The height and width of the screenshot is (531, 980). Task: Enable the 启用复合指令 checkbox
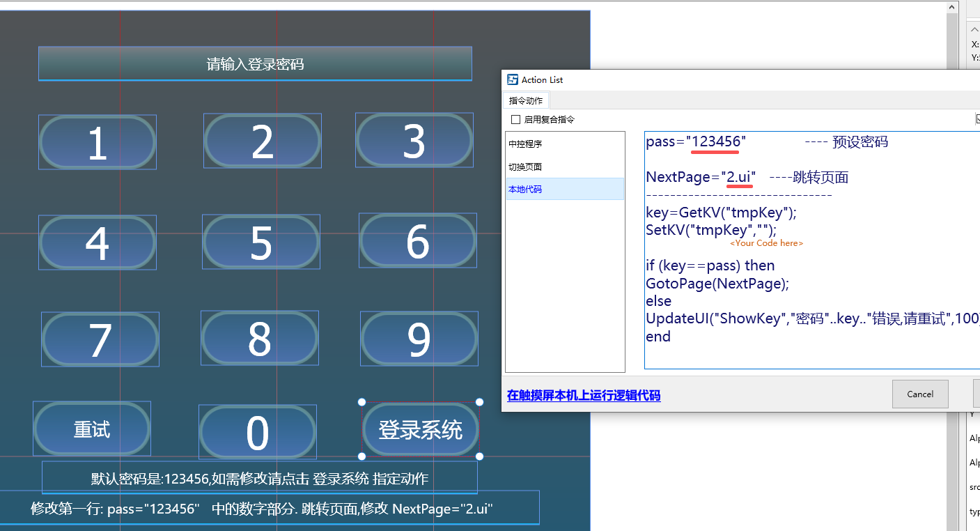(515, 119)
